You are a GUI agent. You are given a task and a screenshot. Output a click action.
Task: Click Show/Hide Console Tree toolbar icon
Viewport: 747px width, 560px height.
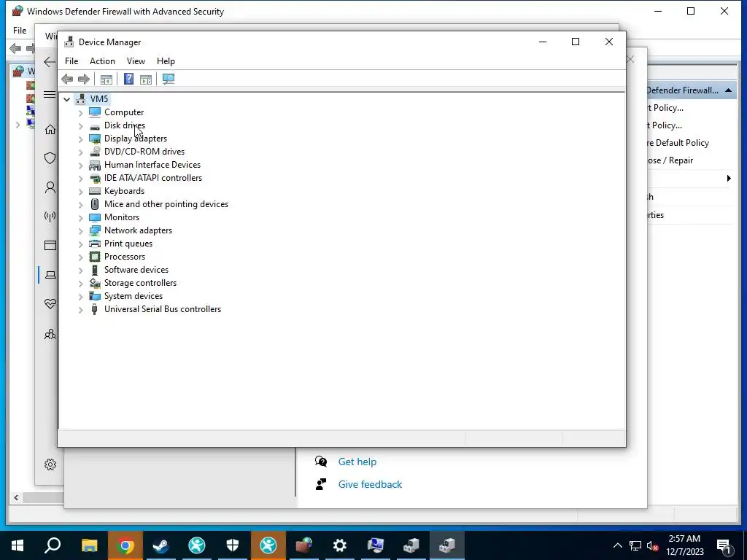107,79
